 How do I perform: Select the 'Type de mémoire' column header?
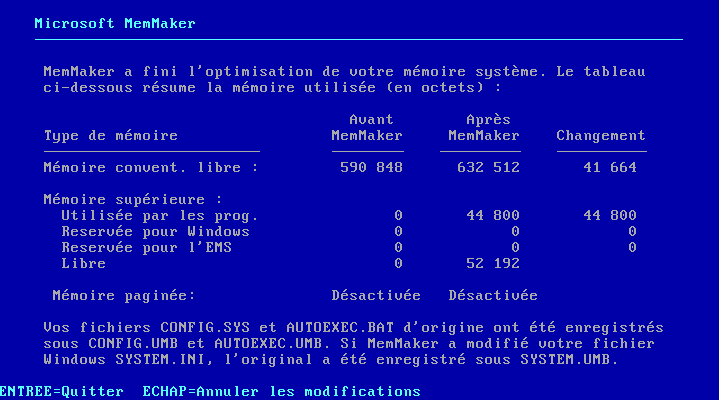pos(111,136)
